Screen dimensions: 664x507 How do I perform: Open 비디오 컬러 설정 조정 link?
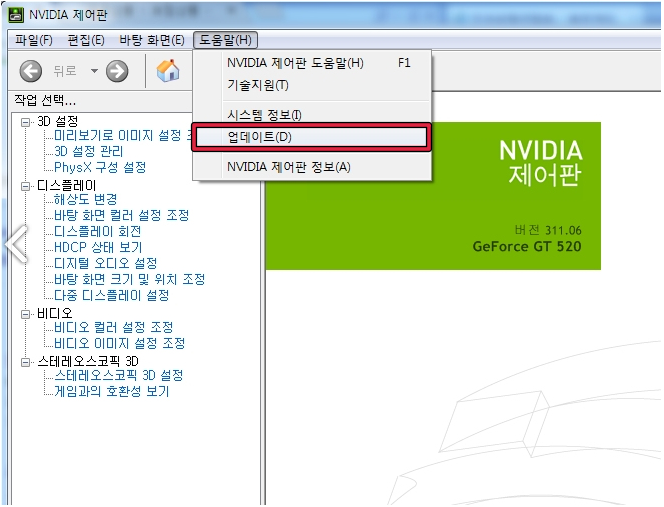click(x=113, y=327)
